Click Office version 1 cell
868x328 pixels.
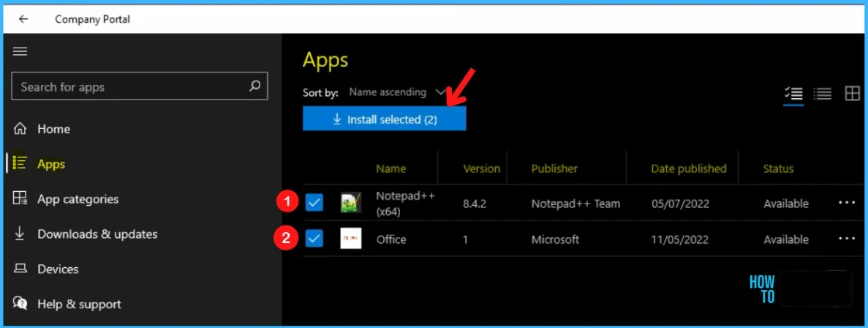tap(466, 240)
